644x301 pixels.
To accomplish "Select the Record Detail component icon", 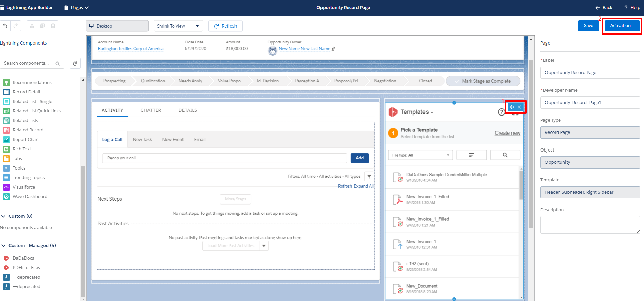I will [6, 92].
